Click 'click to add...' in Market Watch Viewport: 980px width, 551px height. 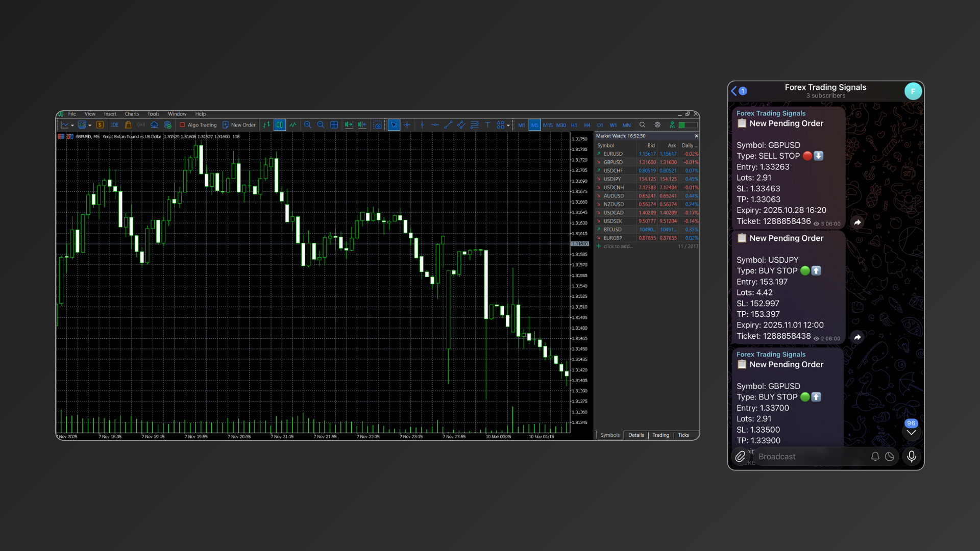click(618, 246)
